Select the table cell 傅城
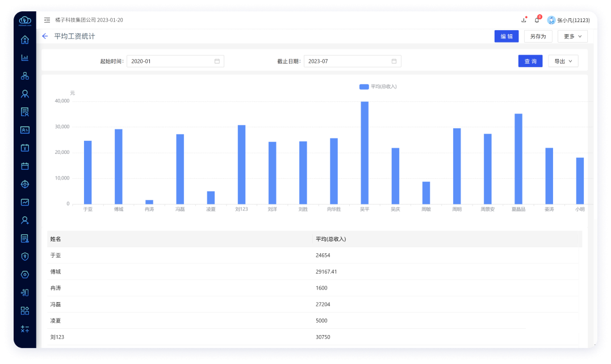 click(55, 271)
